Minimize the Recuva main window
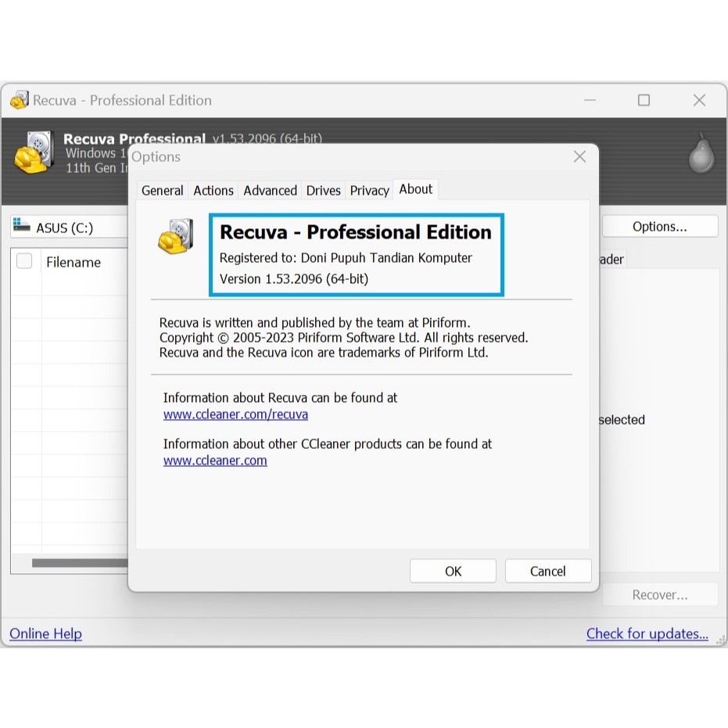The width and height of the screenshot is (728, 728). (590, 100)
